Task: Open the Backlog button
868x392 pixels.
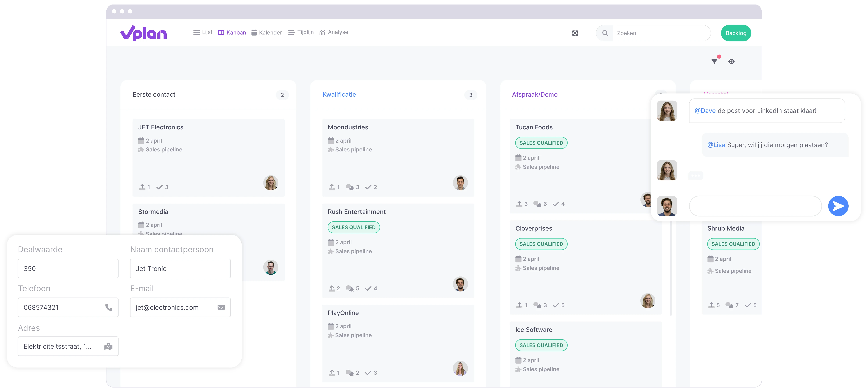Action: tap(736, 33)
